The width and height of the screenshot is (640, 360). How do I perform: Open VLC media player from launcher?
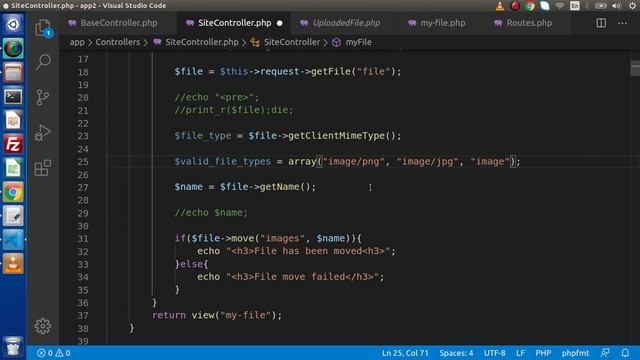13,263
